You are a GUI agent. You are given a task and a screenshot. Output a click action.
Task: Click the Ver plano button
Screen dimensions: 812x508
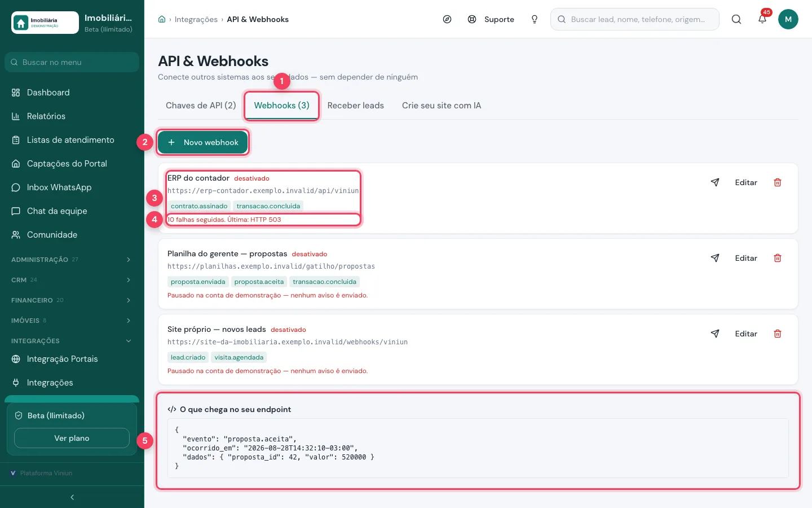72,438
